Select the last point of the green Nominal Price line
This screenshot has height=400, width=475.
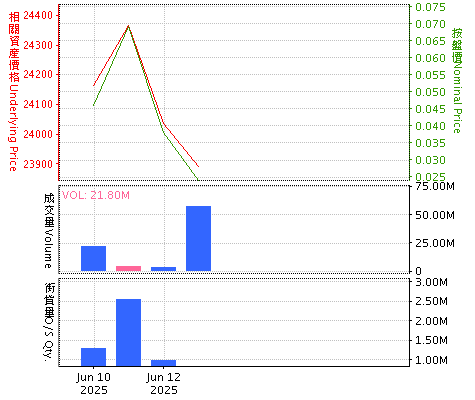click(x=198, y=180)
